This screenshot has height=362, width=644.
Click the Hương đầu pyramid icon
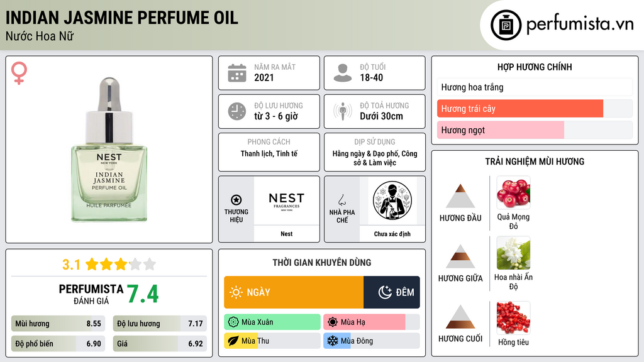coord(460,196)
